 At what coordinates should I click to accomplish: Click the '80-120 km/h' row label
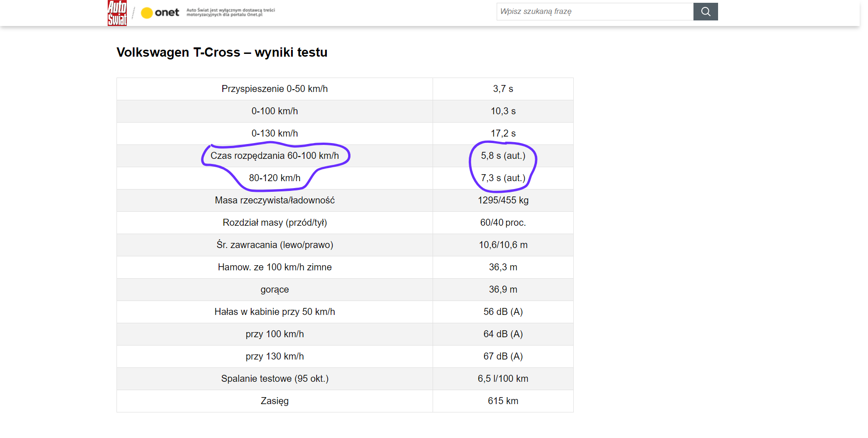[x=275, y=178]
